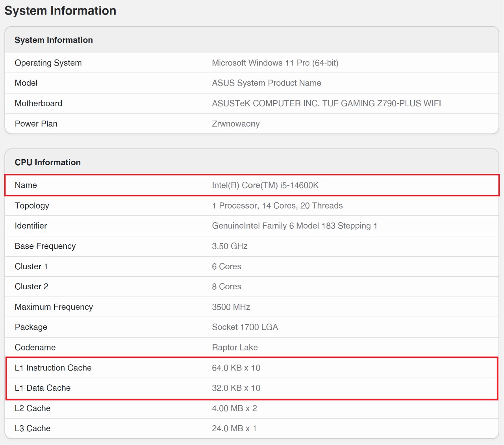Select the "32.0 KB x 10" value
This screenshot has width=504, height=445.
(236, 388)
